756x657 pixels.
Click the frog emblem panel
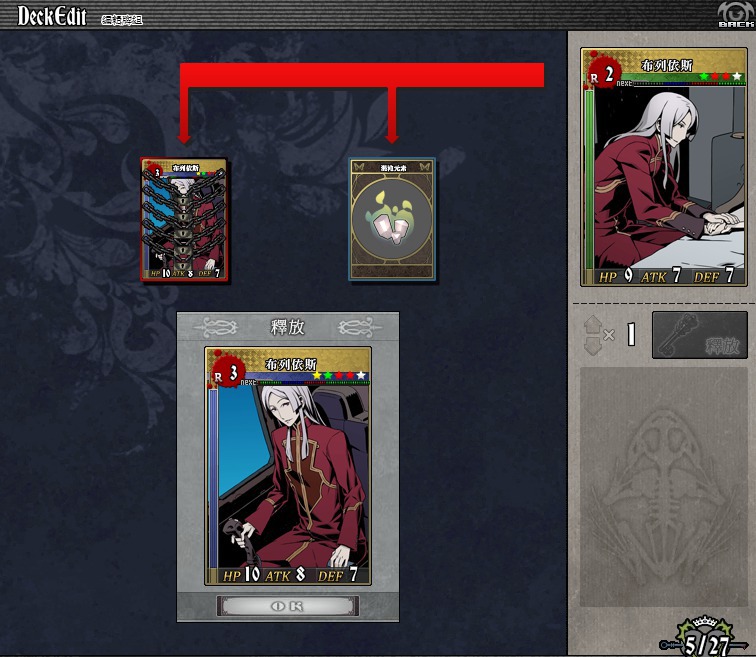pos(664,487)
